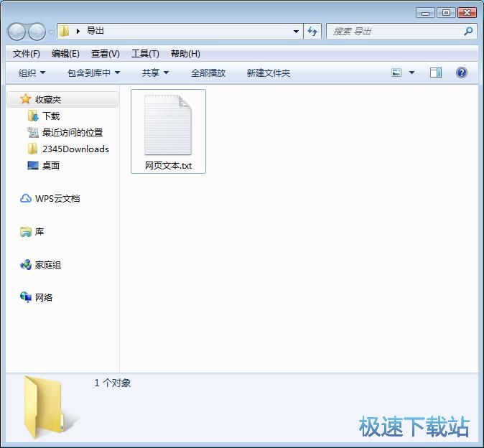Expand the breadcrumb arrow before 导出
This screenshot has height=448, width=484.
(x=78, y=31)
